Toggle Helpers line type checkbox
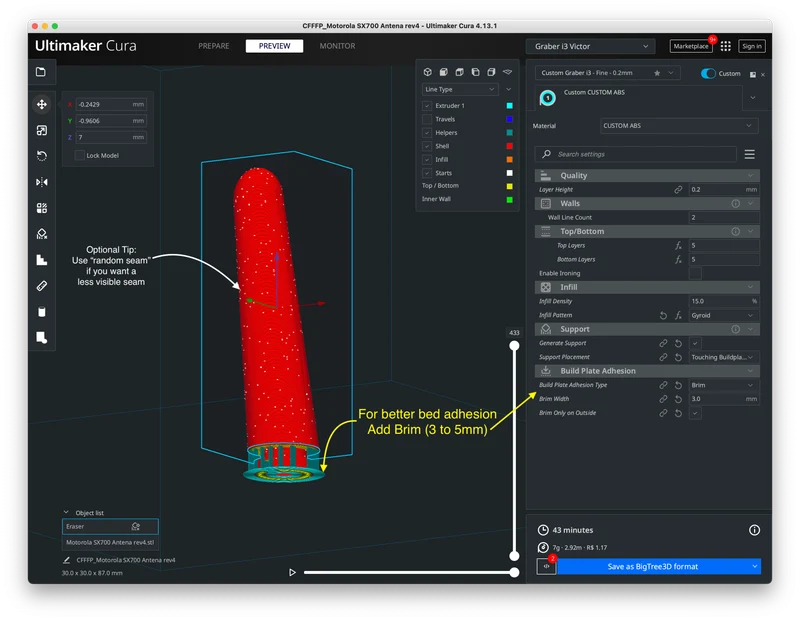Screen dimensions: 800x621 [427, 133]
